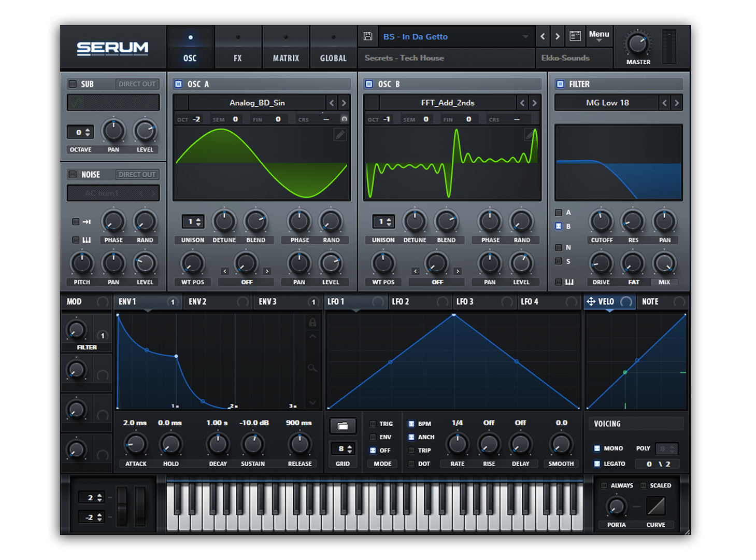Go to the next preset
Image resolution: width=756 pixels, height=560 pixels.
(x=558, y=36)
